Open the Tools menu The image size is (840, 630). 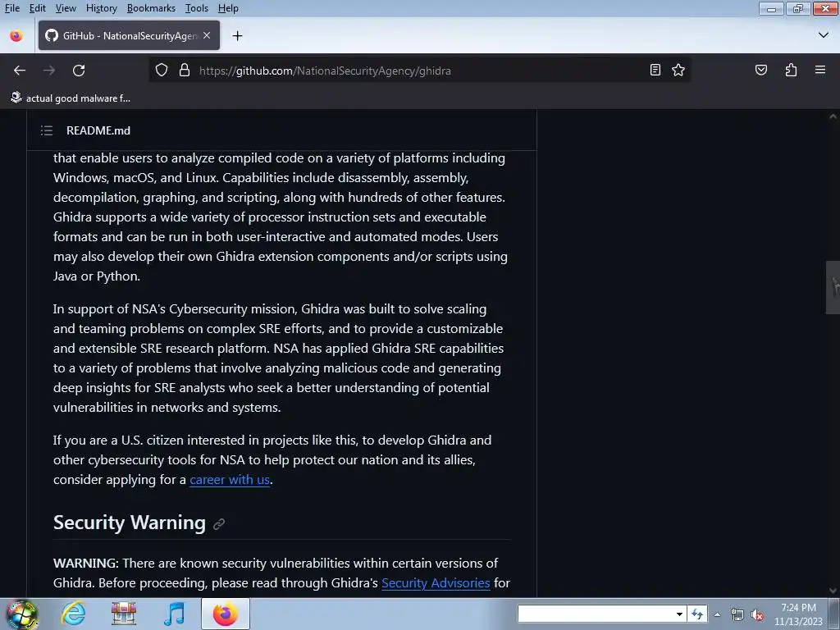pos(197,8)
